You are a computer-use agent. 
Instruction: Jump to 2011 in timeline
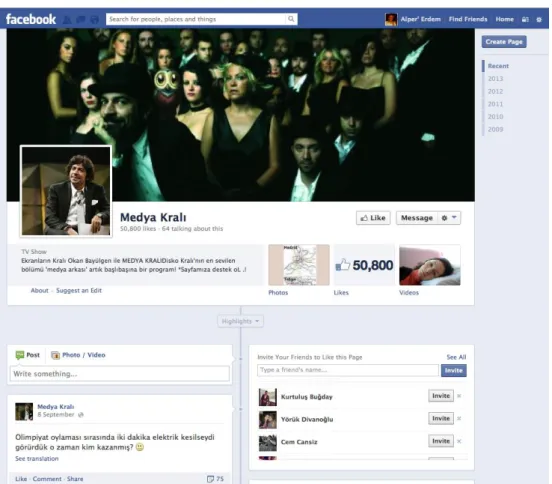[495, 104]
